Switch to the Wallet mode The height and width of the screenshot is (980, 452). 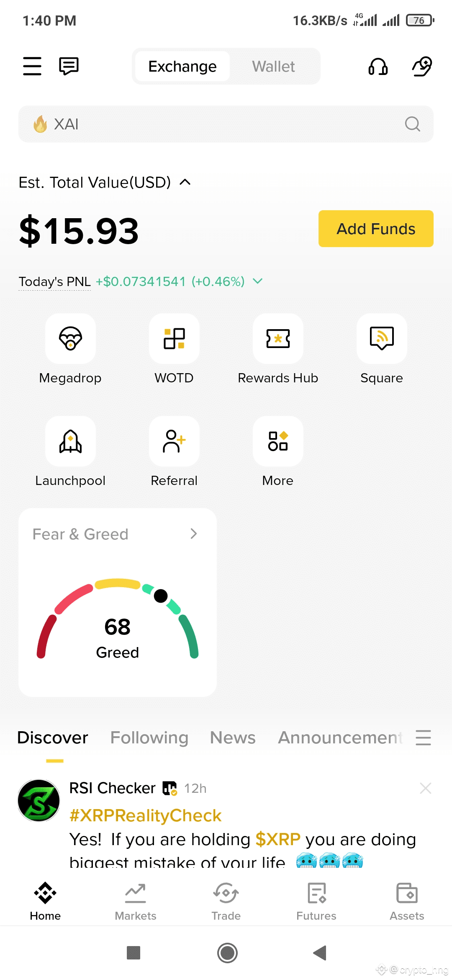[x=273, y=66]
